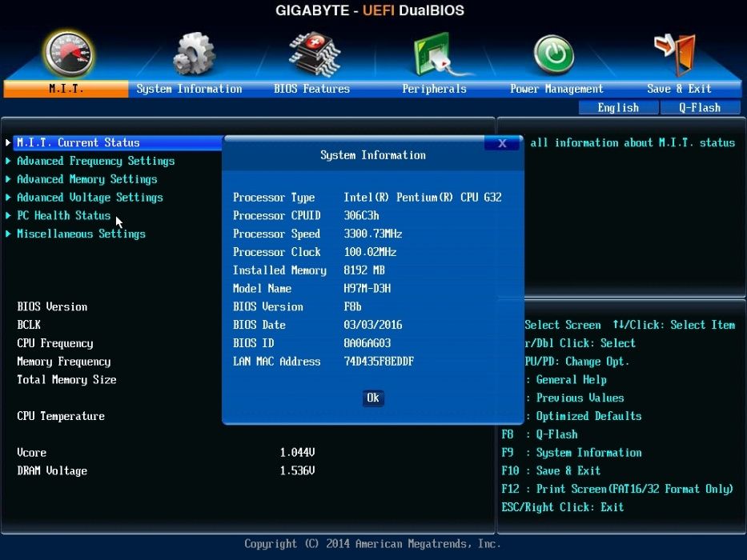Click the Vcore value 1.044V

point(297,452)
